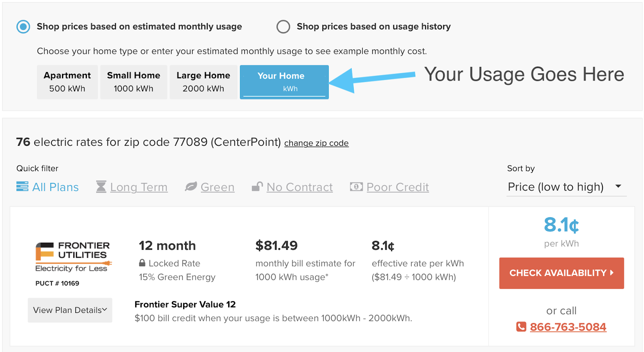
Task: Click the All Plans list icon
Action: tap(22, 187)
